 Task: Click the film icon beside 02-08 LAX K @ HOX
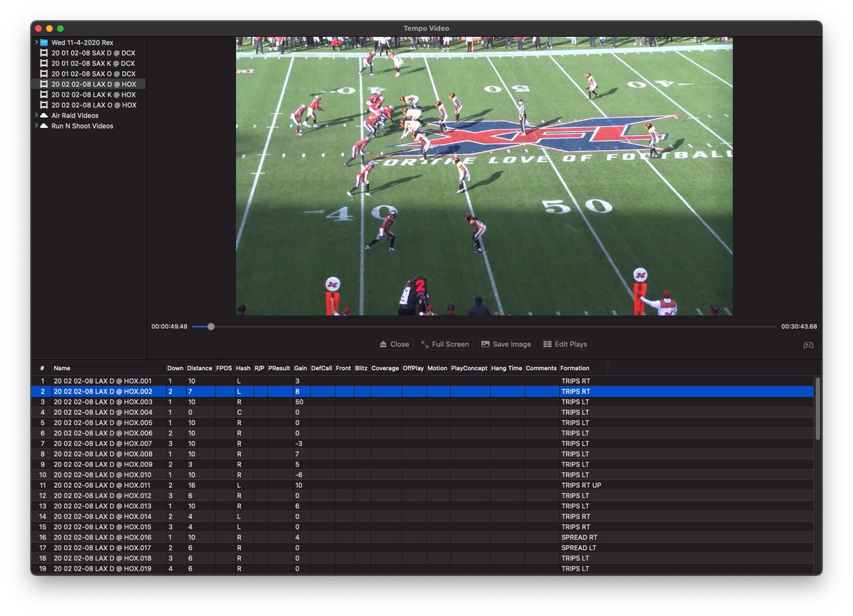pos(44,94)
